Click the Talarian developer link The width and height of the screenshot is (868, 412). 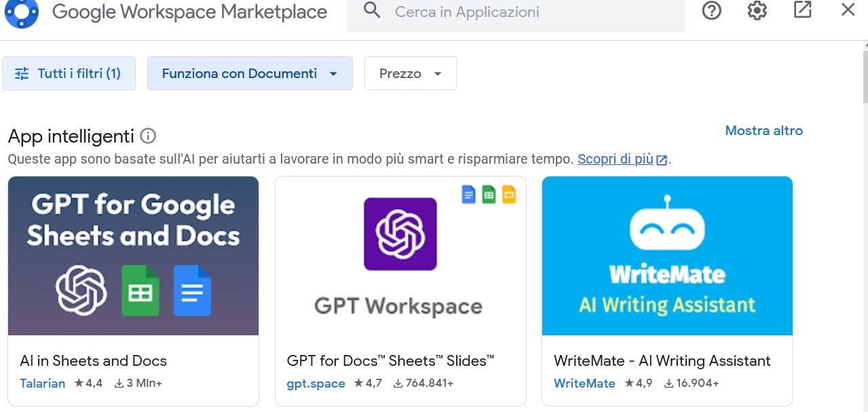(x=43, y=383)
